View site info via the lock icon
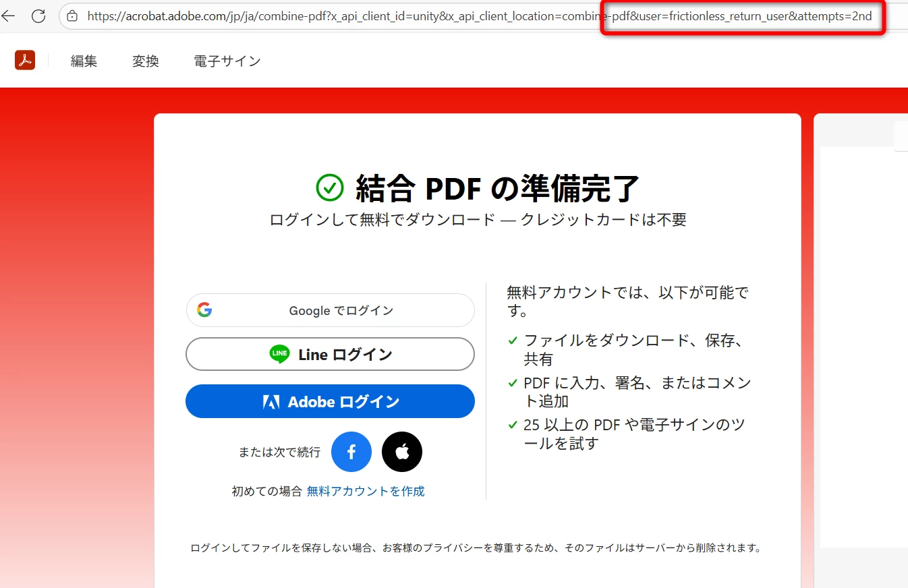 [x=72, y=16]
